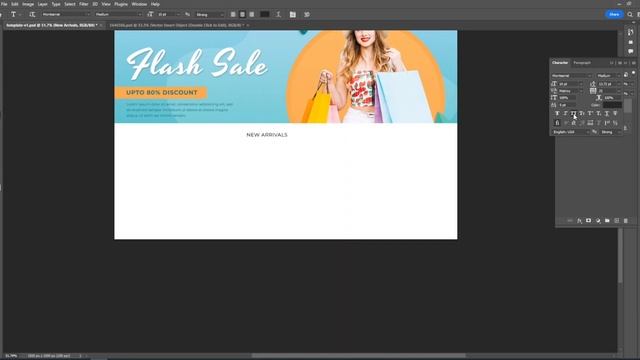640x360 pixels.
Task: Toggle Superscript in Character panel
Action: 590,113
